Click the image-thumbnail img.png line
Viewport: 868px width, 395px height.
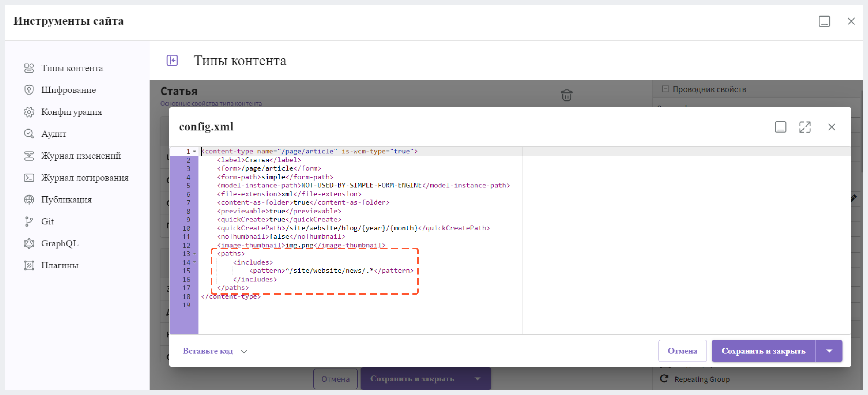click(301, 245)
